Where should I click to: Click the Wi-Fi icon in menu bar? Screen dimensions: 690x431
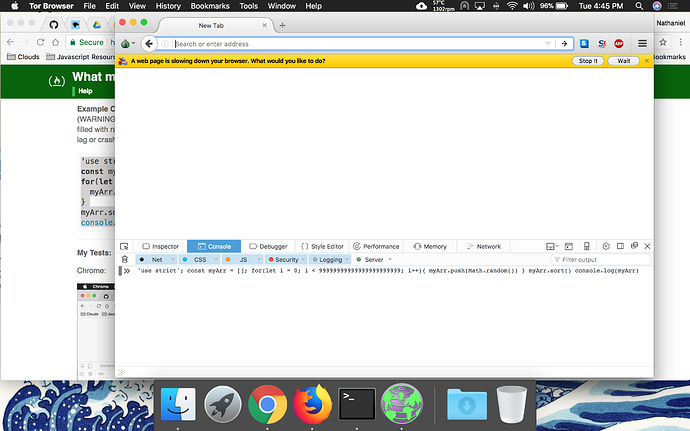tap(512, 6)
